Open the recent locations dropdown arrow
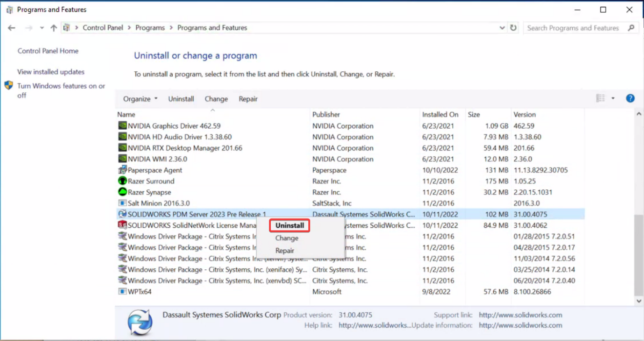This screenshot has height=341, width=644. coord(42,28)
